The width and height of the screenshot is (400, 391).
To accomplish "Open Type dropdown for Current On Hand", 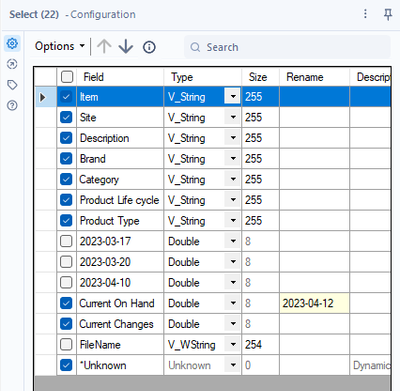I will coord(233,303).
